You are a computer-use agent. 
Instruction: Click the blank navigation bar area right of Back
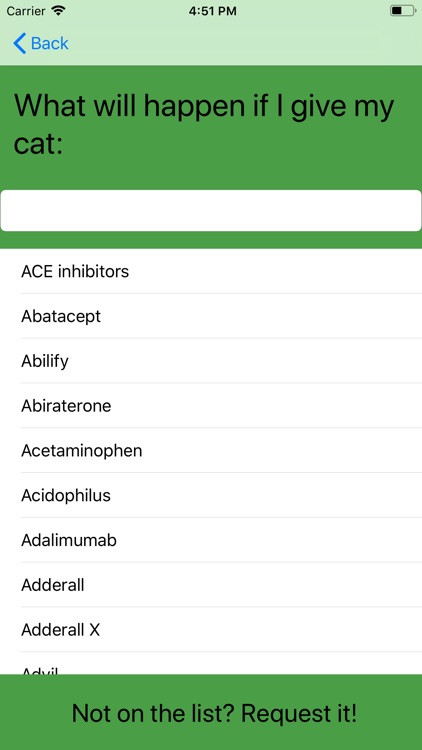[x=245, y=44]
